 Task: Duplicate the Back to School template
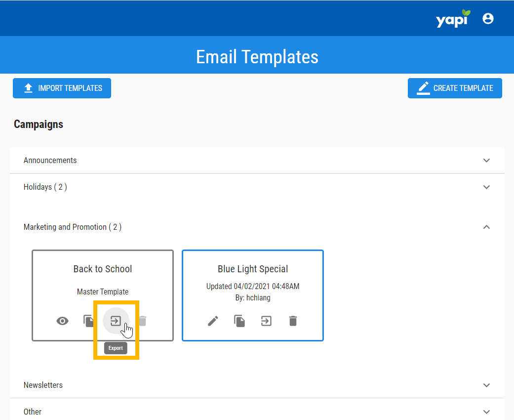pyautogui.click(x=89, y=321)
